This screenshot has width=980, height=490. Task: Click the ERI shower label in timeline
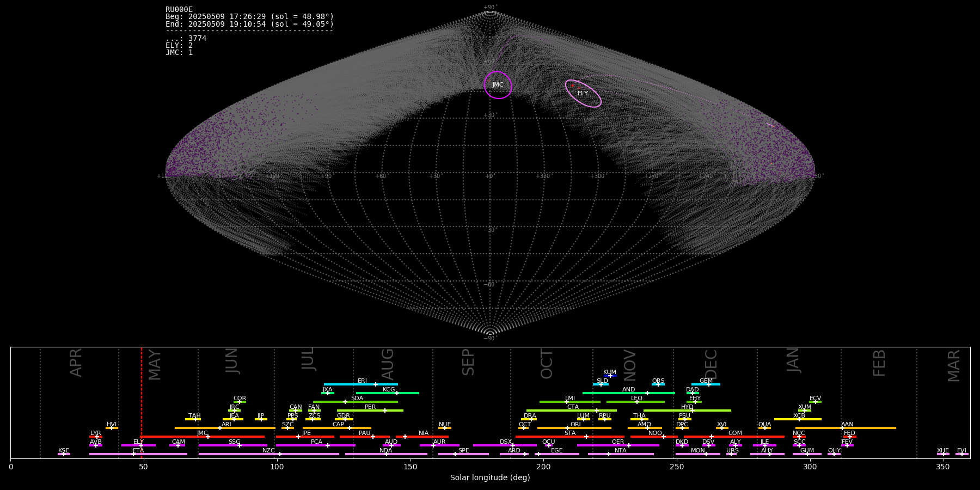(x=362, y=381)
